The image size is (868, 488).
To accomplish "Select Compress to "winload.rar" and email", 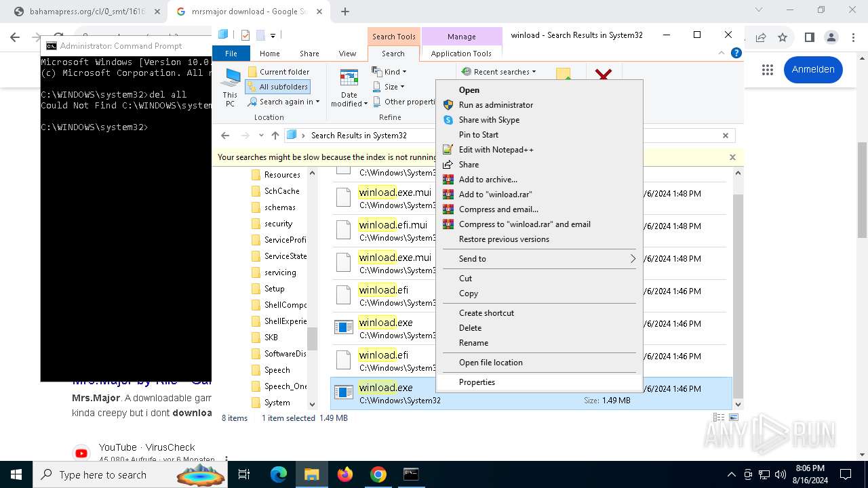I will pyautogui.click(x=524, y=224).
